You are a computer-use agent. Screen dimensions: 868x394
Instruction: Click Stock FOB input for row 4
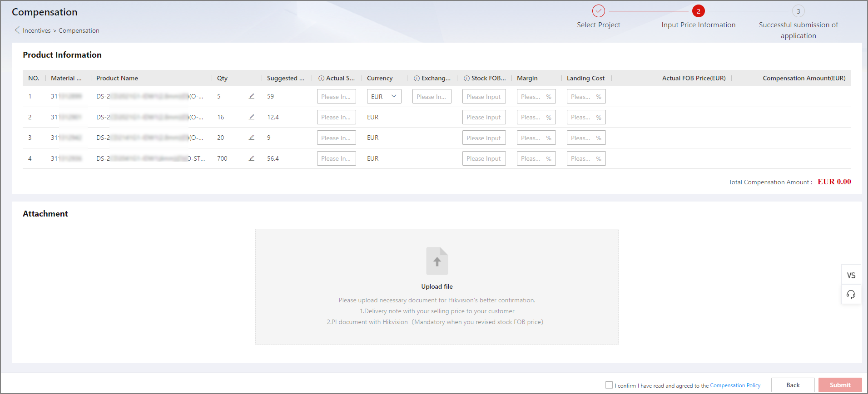click(x=484, y=158)
